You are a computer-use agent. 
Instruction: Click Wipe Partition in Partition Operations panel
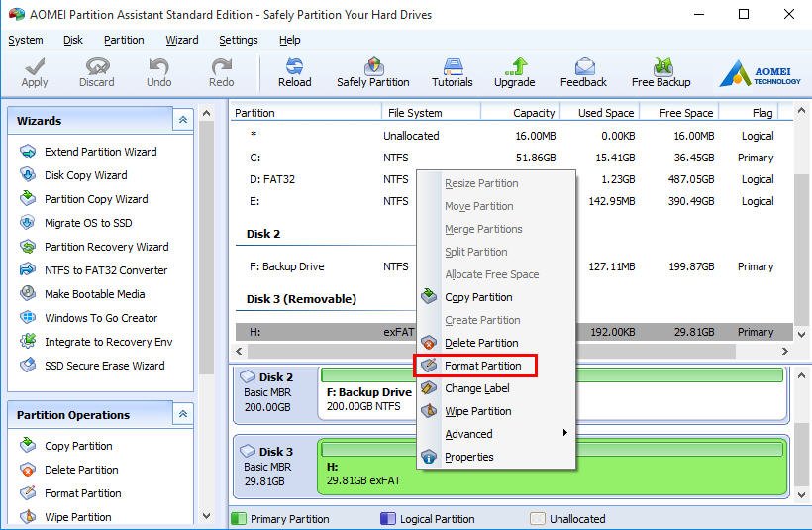77,517
